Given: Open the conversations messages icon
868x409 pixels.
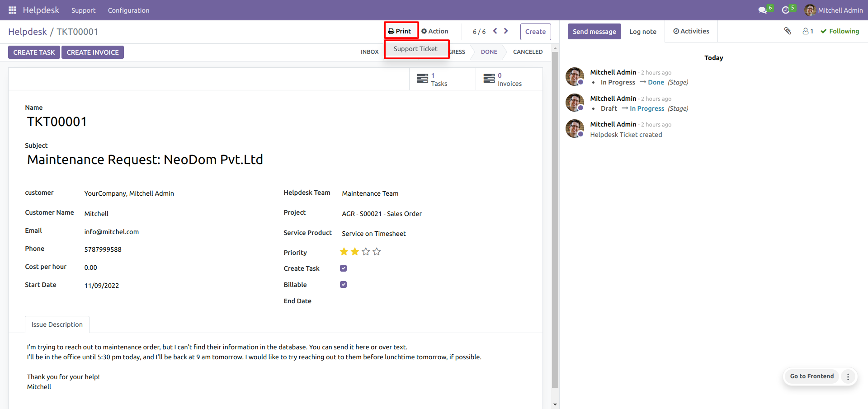Looking at the screenshot, I should (762, 10).
